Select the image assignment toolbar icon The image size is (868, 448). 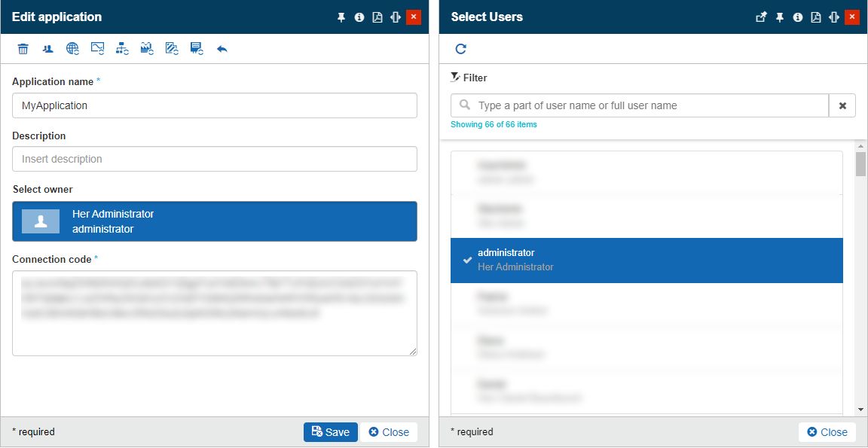[x=96, y=48]
